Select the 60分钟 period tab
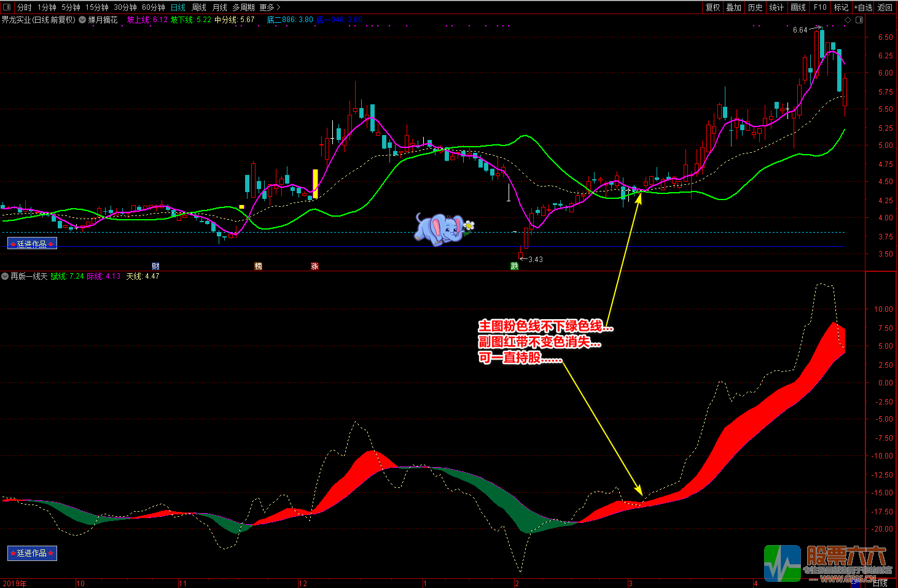The image size is (898, 588). click(154, 7)
